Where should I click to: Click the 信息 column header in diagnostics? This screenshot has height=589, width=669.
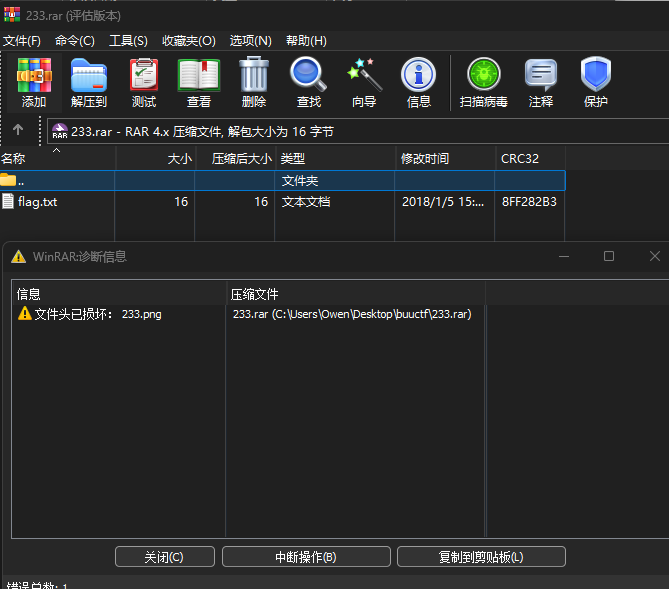point(119,294)
